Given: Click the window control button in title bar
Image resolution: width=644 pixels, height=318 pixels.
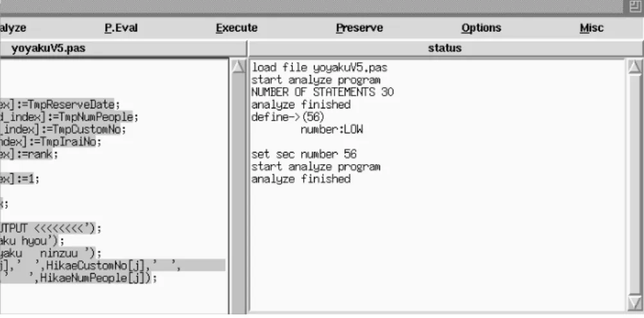Looking at the screenshot, I should 634,6.
